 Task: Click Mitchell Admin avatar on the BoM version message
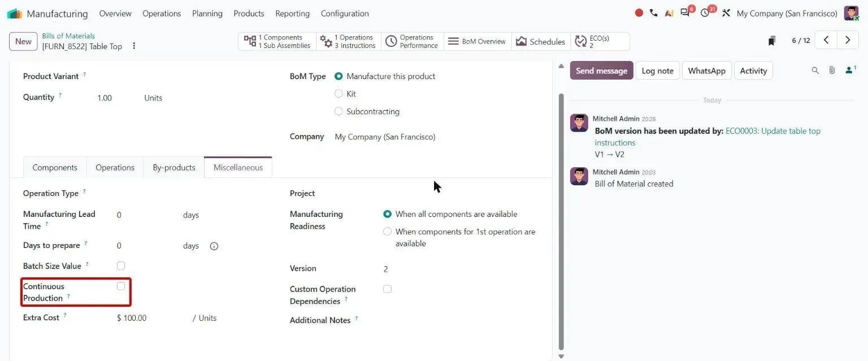579,123
